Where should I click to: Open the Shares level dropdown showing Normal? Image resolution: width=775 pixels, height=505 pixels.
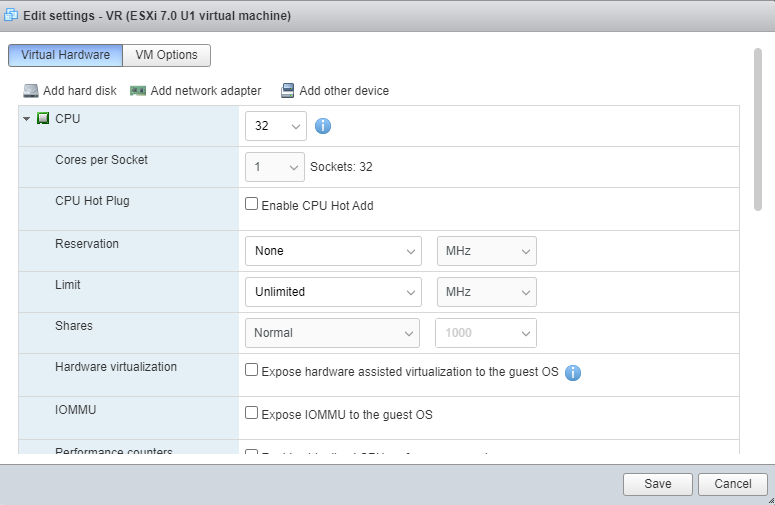pyautogui.click(x=332, y=333)
